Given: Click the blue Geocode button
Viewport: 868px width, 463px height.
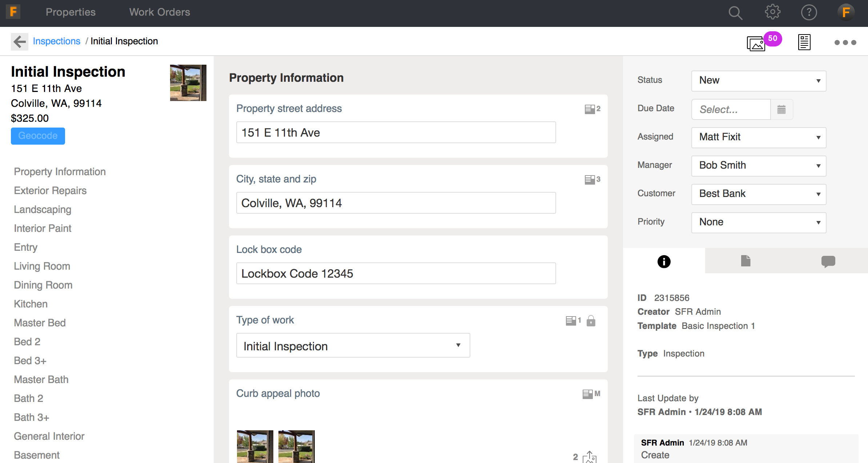Looking at the screenshot, I should coord(38,136).
